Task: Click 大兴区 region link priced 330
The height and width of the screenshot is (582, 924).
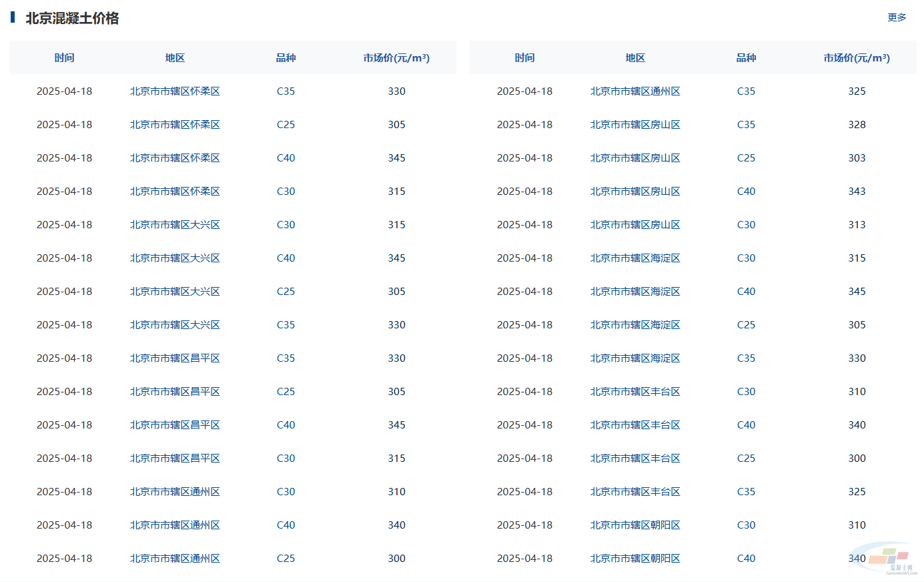Action: coord(175,325)
